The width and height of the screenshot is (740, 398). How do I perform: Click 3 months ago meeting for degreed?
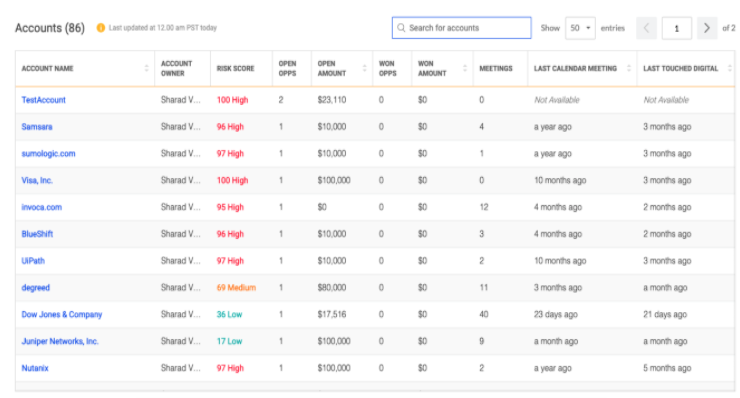point(558,288)
